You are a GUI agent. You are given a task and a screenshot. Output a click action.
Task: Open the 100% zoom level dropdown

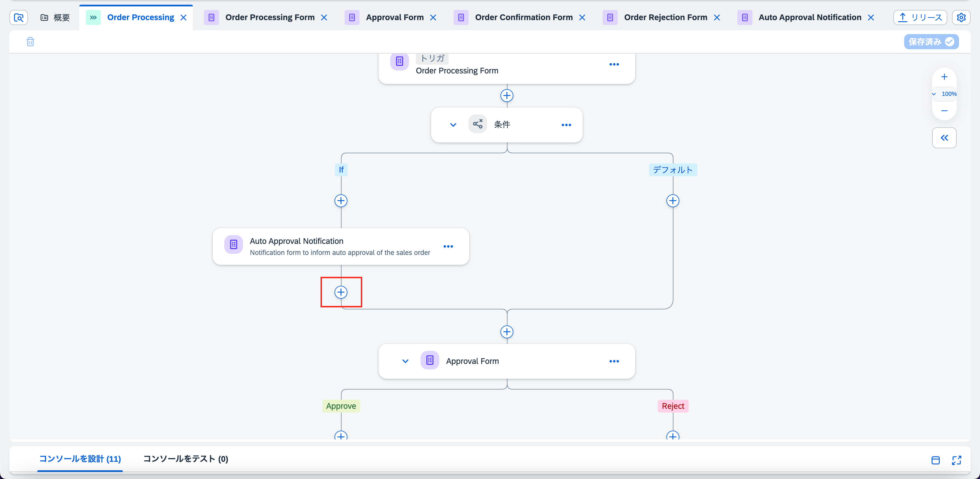click(x=944, y=94)
